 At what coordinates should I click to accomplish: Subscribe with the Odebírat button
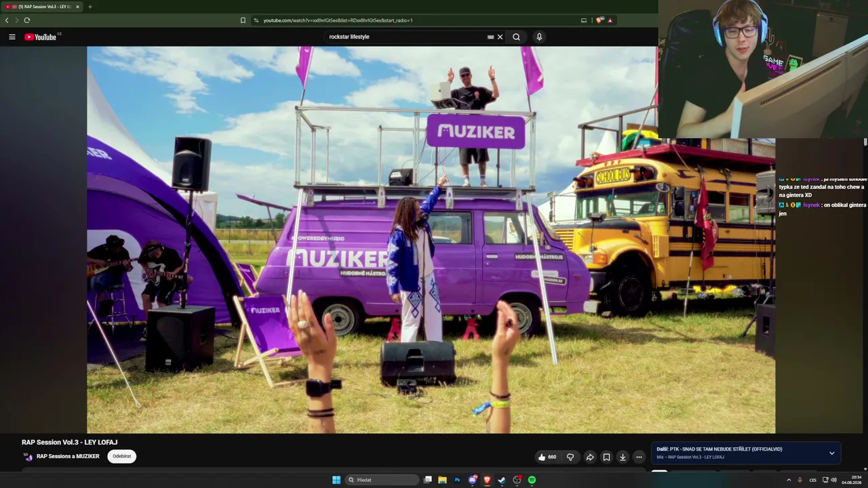pyautogui.click(x=122, y=456)
